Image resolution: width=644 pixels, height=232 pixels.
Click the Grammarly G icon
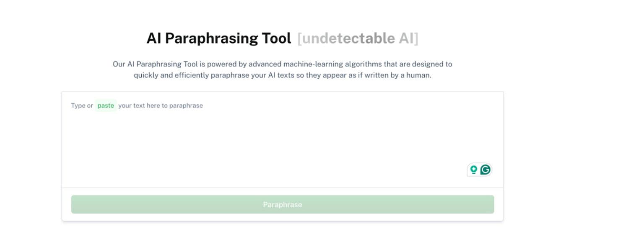tap(486, 170)
